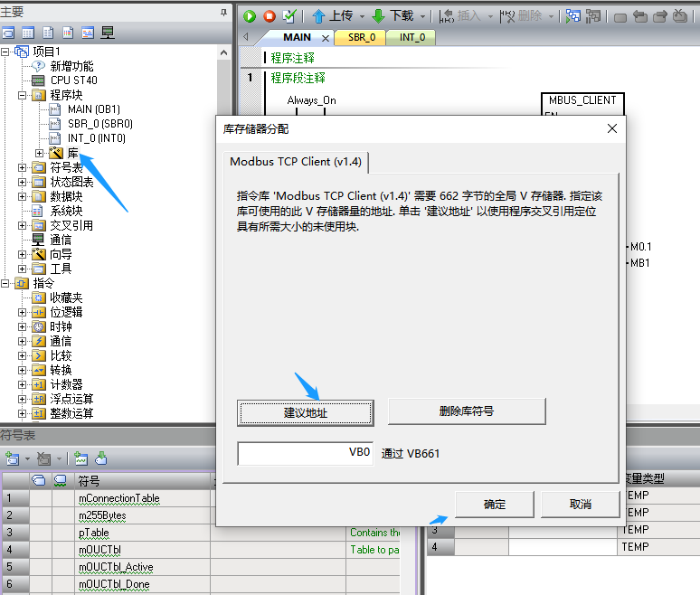Click the communication icon in project tree toolbar
The width and height of the screenshot is (700, 595).
point(108,33)
